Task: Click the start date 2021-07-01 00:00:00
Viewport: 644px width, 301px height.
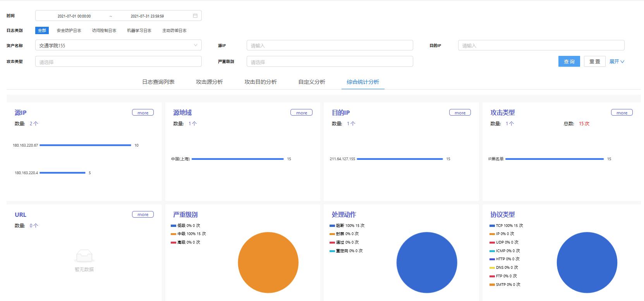Action: tap(74, 16)
